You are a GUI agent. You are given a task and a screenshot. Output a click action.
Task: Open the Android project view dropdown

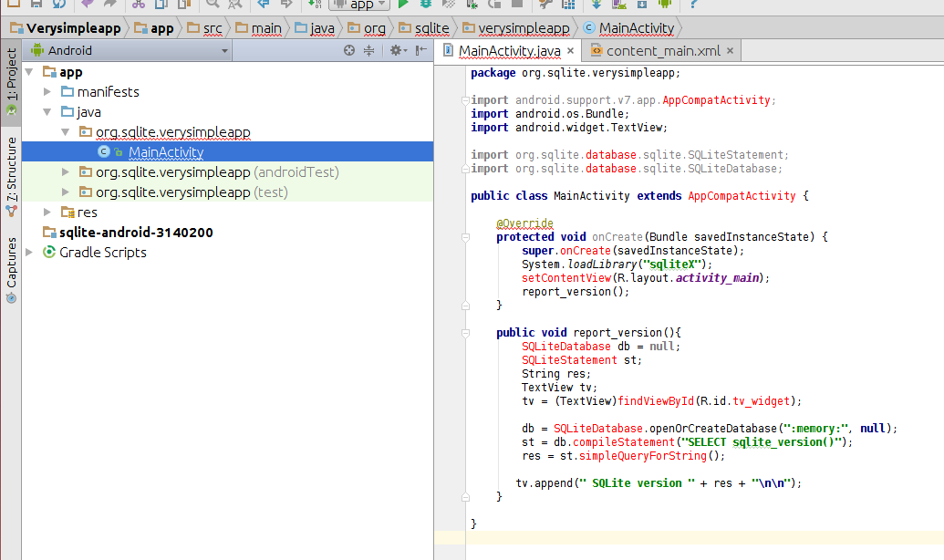128,51
